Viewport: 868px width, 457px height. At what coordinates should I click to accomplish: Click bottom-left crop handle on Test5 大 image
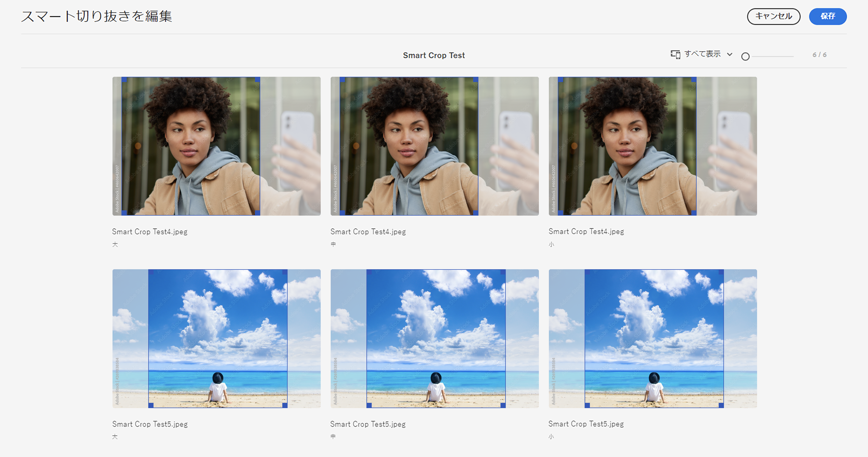151,405
